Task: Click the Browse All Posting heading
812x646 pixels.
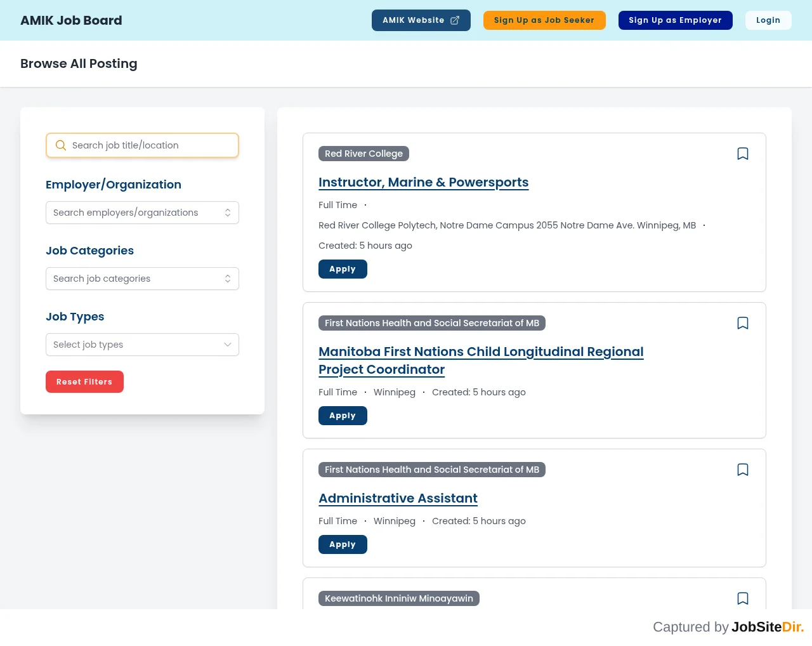Action: coord(79,63)
